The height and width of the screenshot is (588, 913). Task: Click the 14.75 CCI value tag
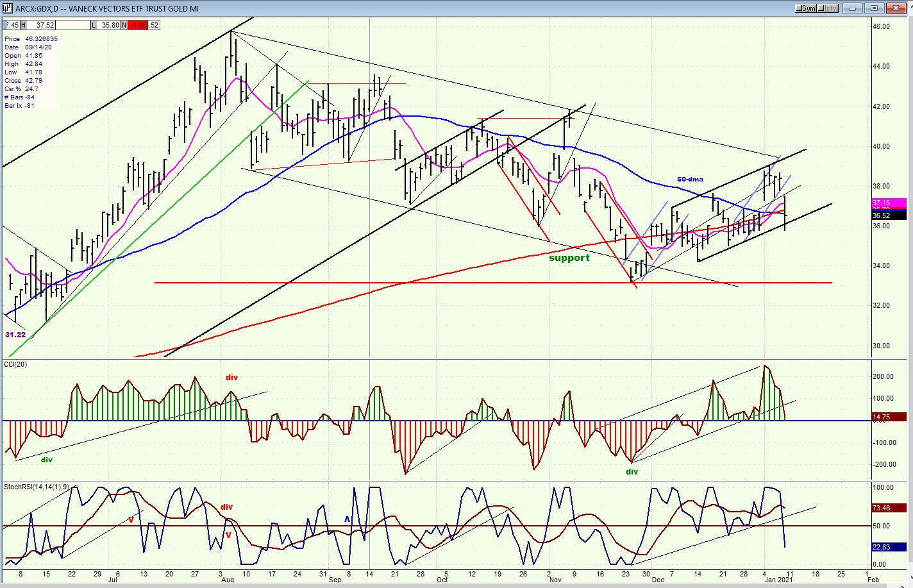pos(888,417)
